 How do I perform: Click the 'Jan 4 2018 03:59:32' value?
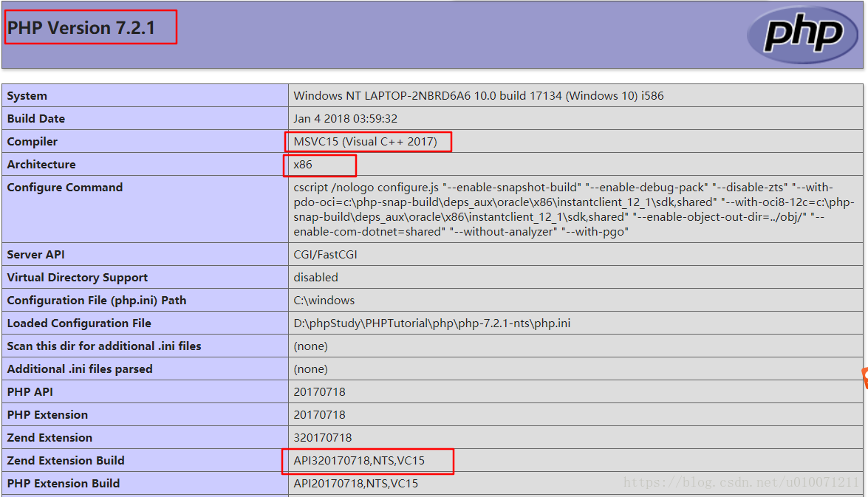[x=346, y=118]
